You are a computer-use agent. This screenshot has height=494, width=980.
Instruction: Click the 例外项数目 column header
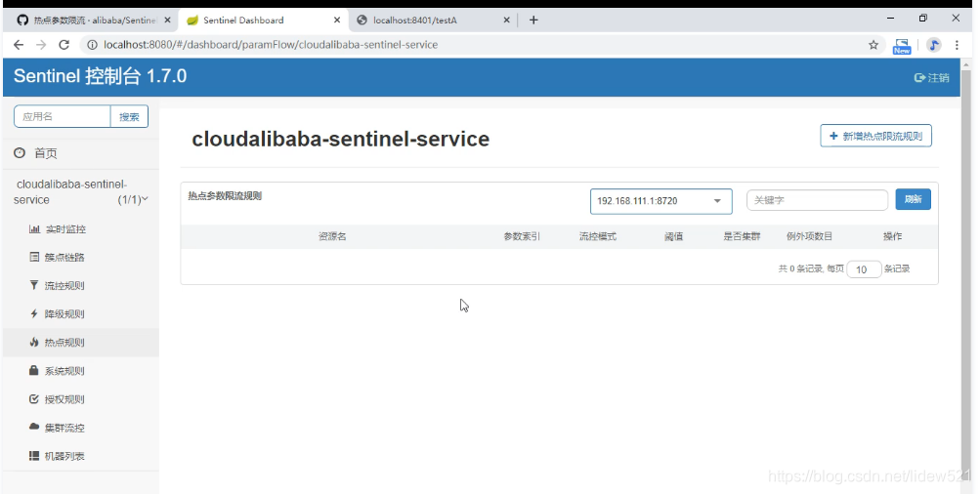(x=809, y=236)
